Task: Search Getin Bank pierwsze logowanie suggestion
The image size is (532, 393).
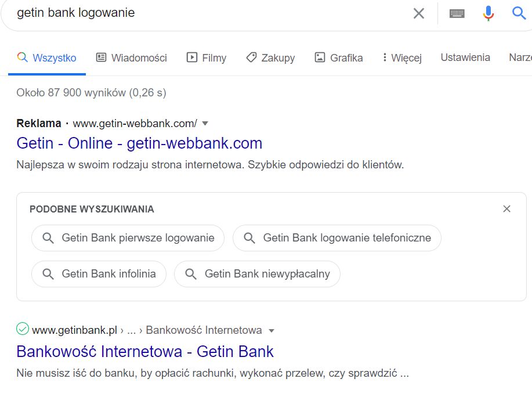Action: click(128, 238)
